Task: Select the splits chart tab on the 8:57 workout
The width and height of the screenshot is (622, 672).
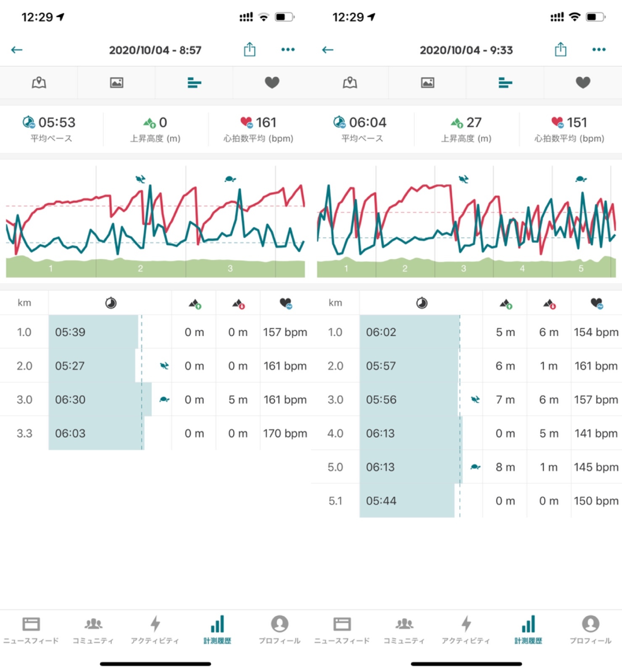Action: point(194,83)
